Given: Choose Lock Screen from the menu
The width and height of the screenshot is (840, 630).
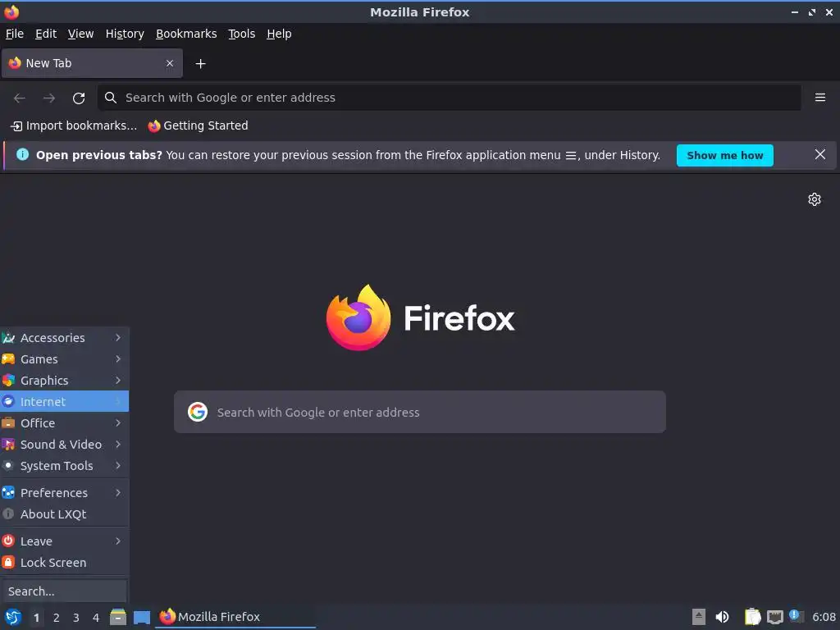Looking at the screenshot, I should (64, 563).
